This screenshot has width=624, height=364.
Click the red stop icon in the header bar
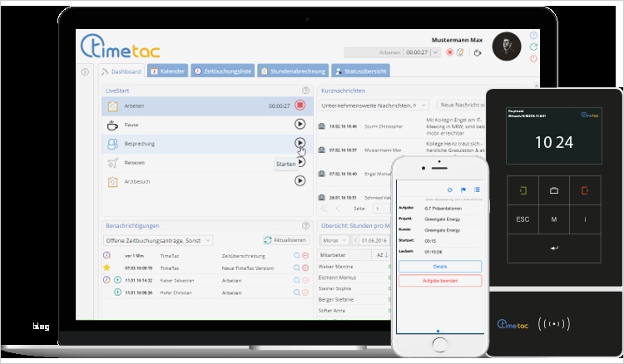coord(449,52)
